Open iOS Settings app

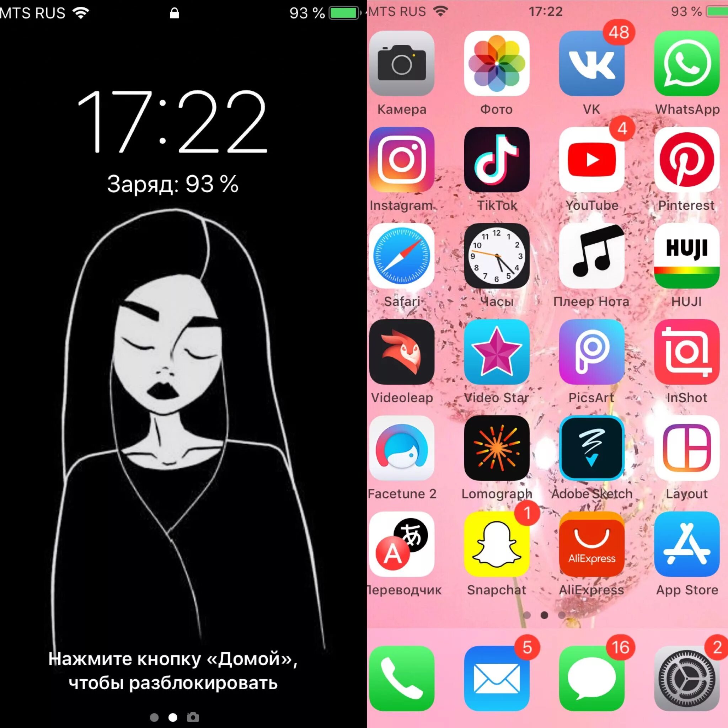pyautogui.click(x=686, y=682)
